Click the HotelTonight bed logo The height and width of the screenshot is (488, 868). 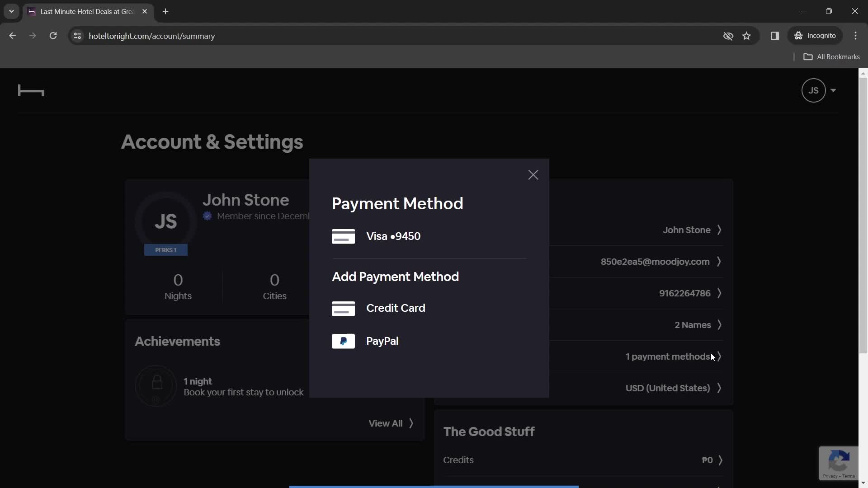click(31, 91)
